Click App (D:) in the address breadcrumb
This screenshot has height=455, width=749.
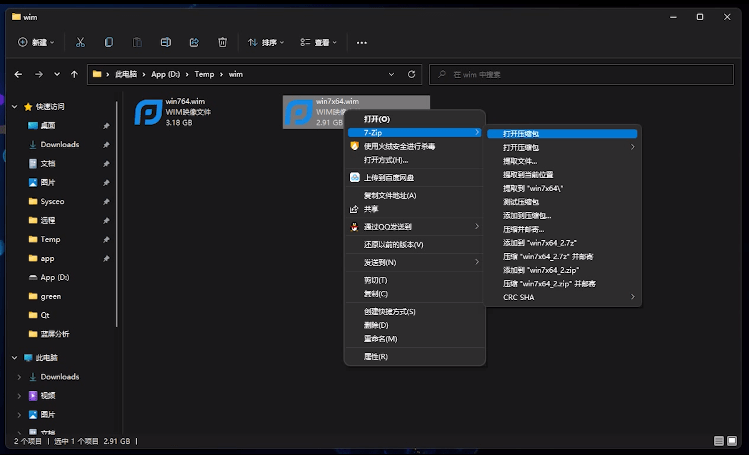(165, 74)
